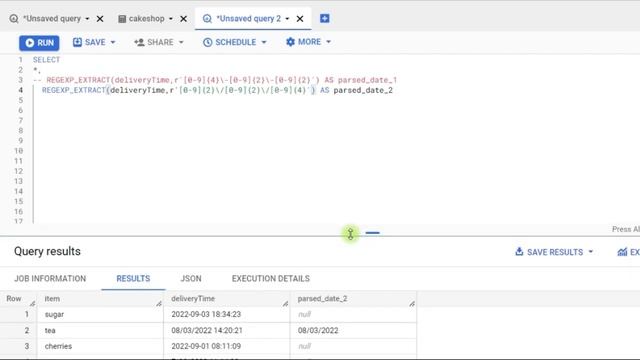
Task: Click the parsed_date_2 column header
Action: click(x=353, y=299)
